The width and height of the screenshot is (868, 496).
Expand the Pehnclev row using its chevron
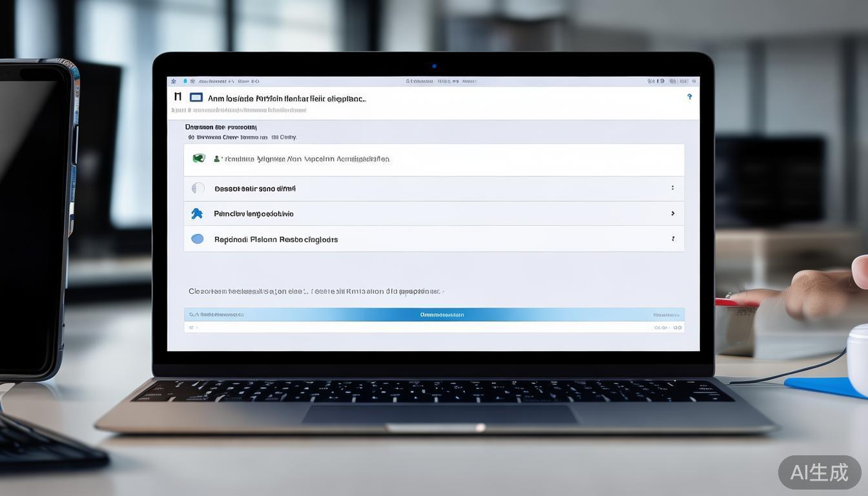[672, 214]
